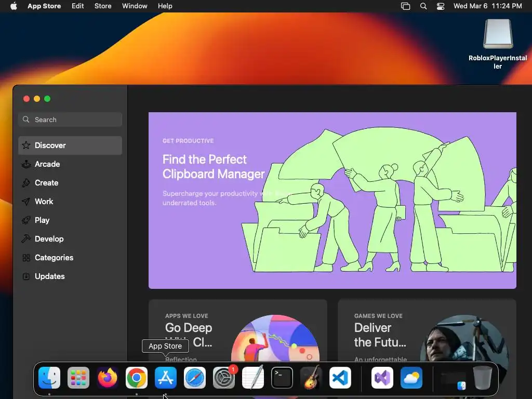Click the paper plane icon beside Work

26,202
